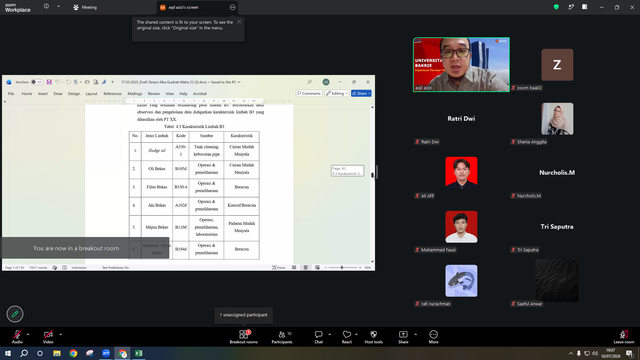The height and width of the screenshot is (360, 640).
Task: Unmute using the Audio microphone icon
Action: [17, 334]
